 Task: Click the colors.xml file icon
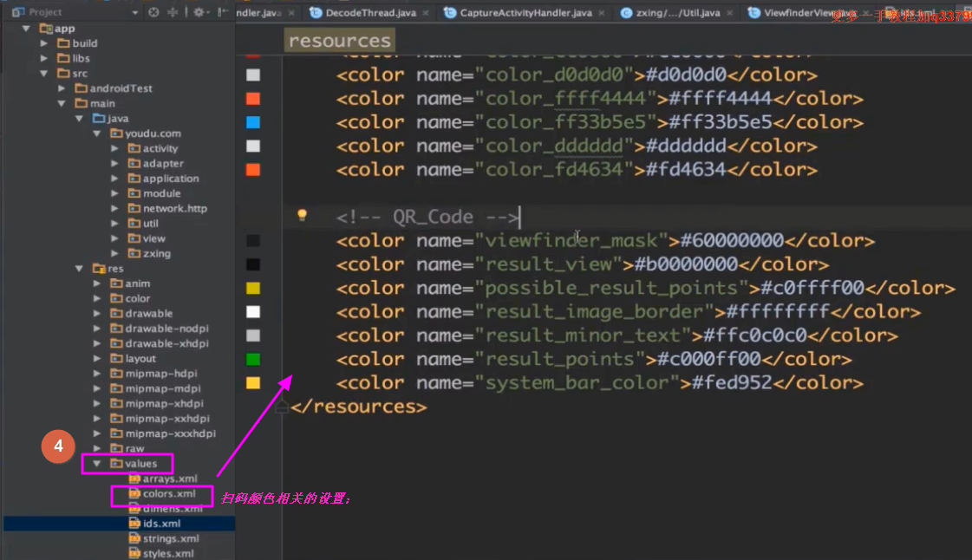(134, 493)
